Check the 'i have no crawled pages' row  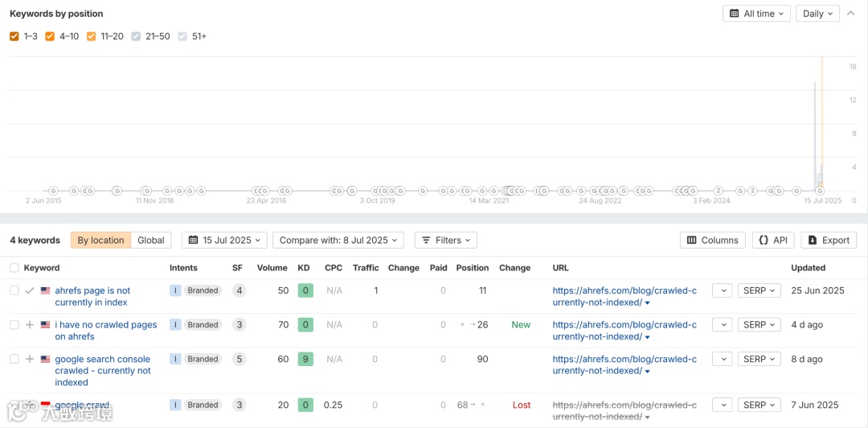pyautogui.click(x=14, y=325)
